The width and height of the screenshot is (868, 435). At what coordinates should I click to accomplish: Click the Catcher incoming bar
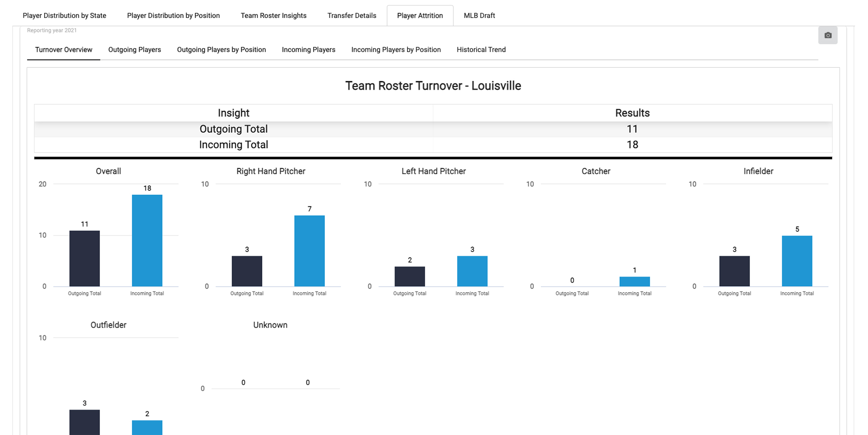click(635, 282)
